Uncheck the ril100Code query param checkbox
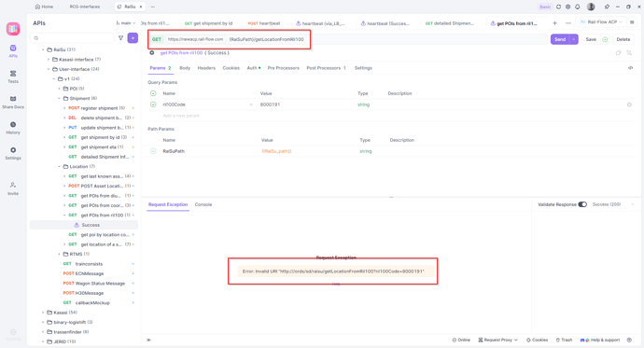Viewport: 644px width, 348px height. click(153, 104)
